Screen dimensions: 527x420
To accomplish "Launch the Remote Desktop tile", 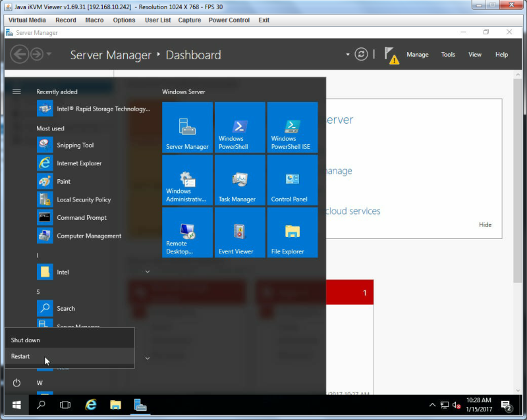I will 187,232.
